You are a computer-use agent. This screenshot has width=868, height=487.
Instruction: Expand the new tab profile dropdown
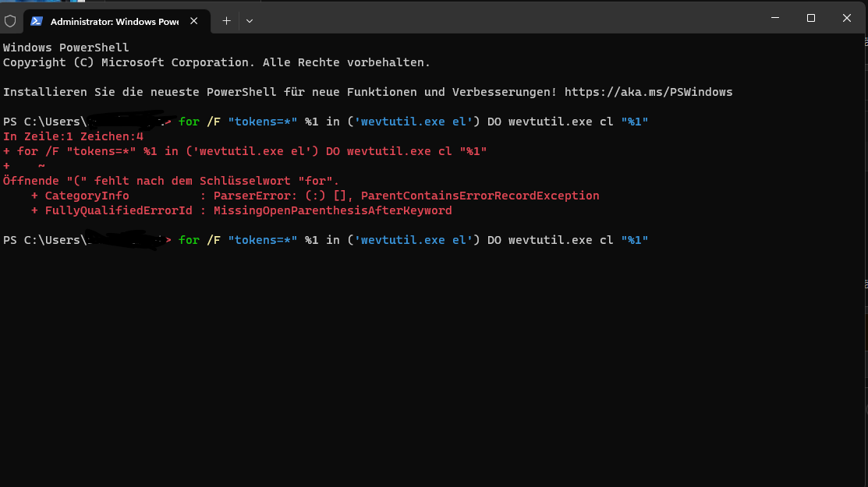point(250,21)
